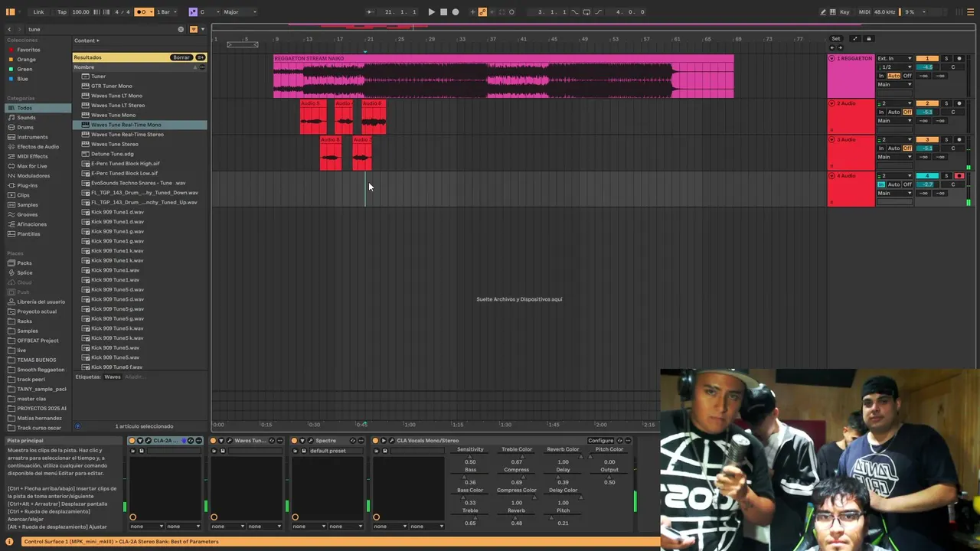Toggle the lock envelopes icon
Viewport: 980px width, 551px height.
[x=868, y=38]
